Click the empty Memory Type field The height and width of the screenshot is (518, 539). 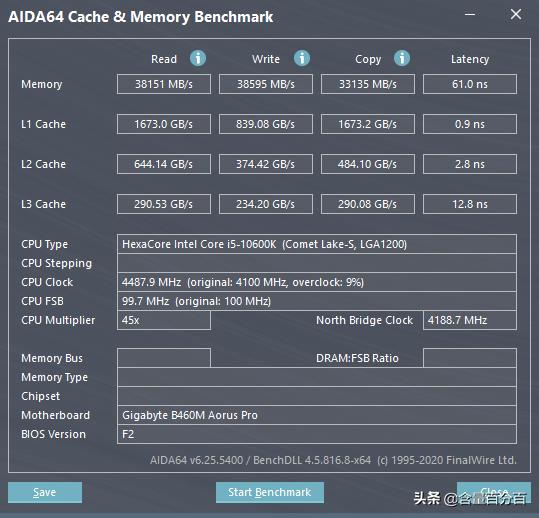[x=317, y=377]
